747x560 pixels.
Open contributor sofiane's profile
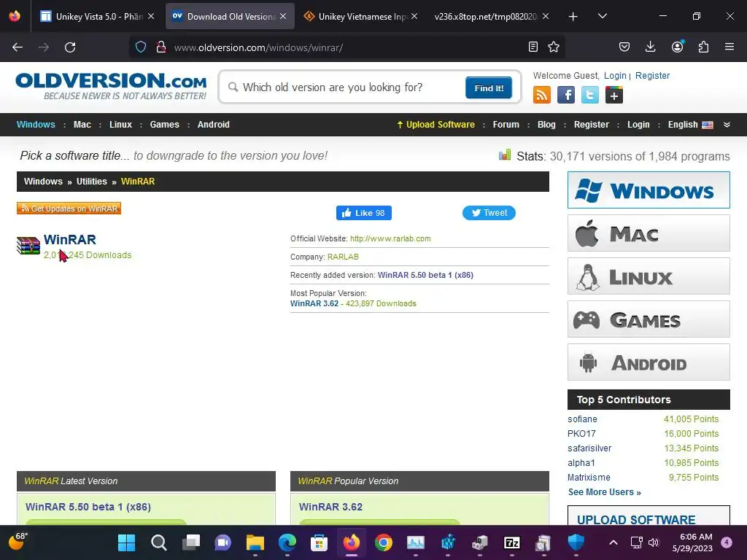pos(582,419)
